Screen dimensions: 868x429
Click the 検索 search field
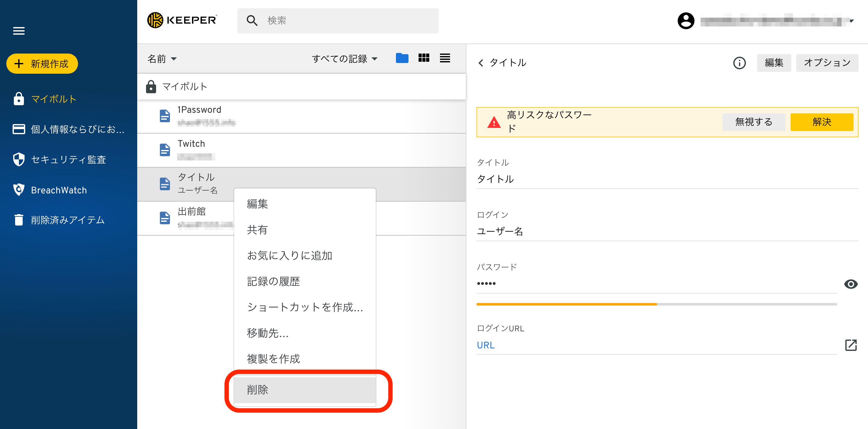pos(338,20)
